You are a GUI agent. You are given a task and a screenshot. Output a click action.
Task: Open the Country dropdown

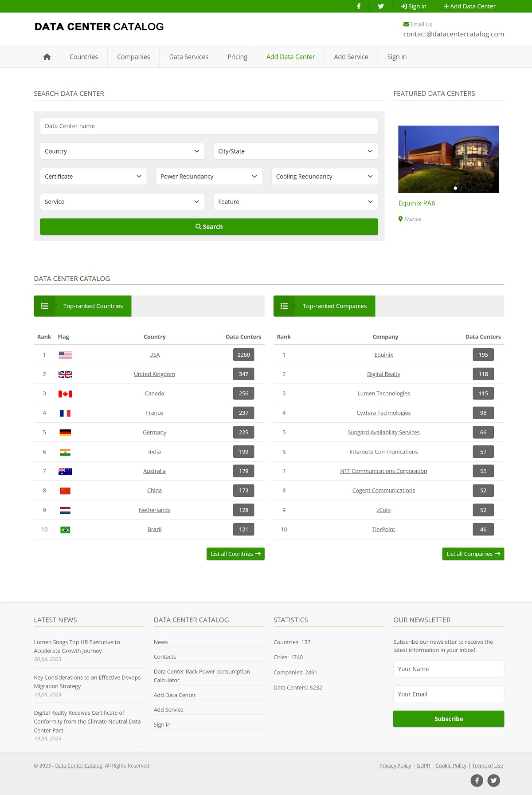point(122,151)
